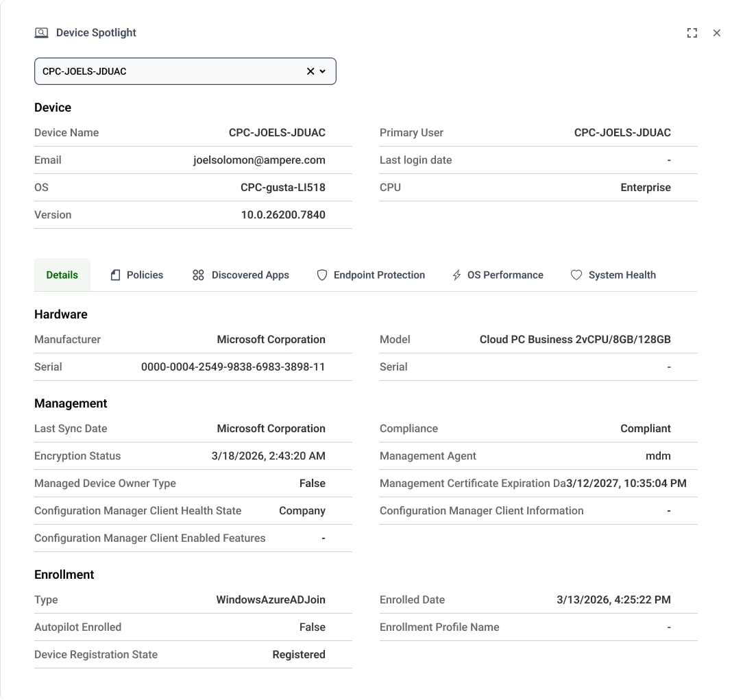Go to the Endpoint Protection tab
Screen dimensions: 732x700
tap(379, 275)
